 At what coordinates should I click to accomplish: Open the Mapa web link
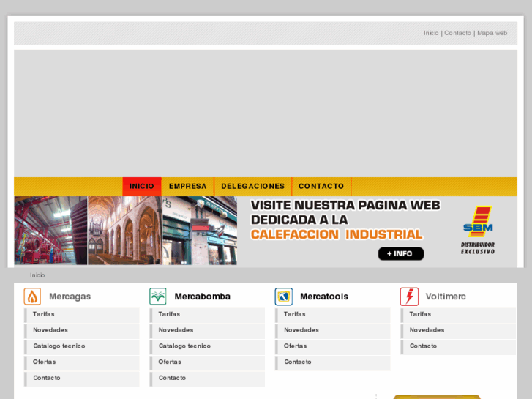pyautogui.click(x=492, y=33)
